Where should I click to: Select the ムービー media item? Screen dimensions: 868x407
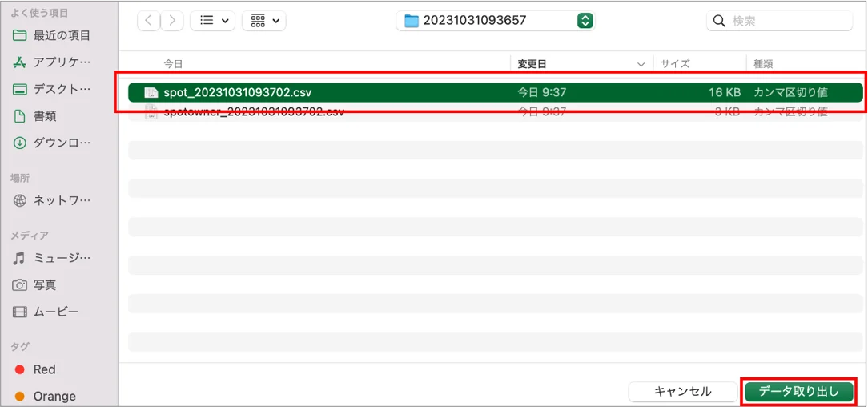tap(46, 312)
